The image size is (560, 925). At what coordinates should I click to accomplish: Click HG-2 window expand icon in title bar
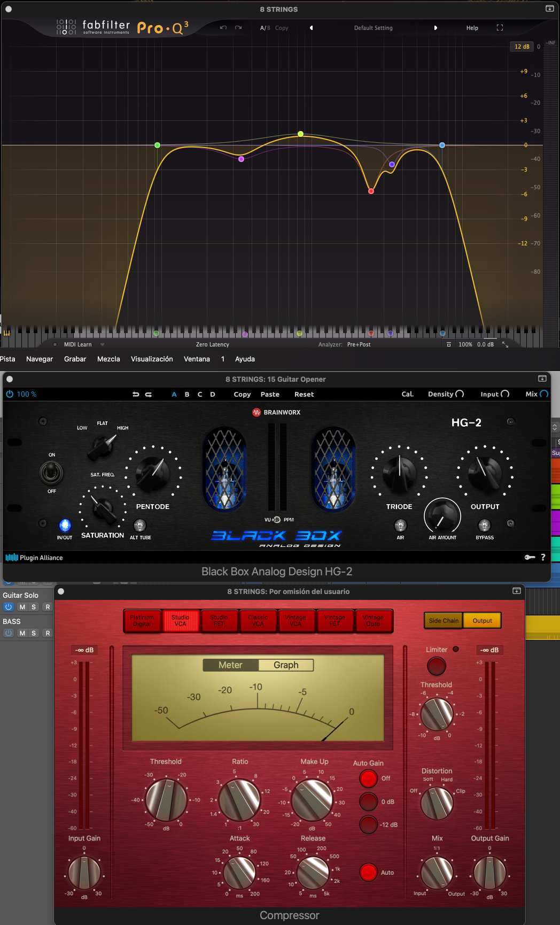tap(542, 379)
